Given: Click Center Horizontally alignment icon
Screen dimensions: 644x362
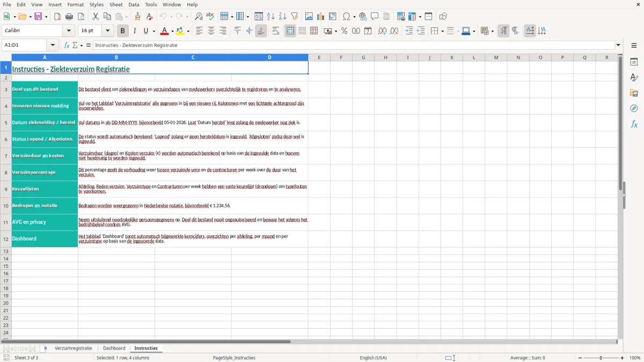Looking at the screenshot, I should (x=211, y=31).
